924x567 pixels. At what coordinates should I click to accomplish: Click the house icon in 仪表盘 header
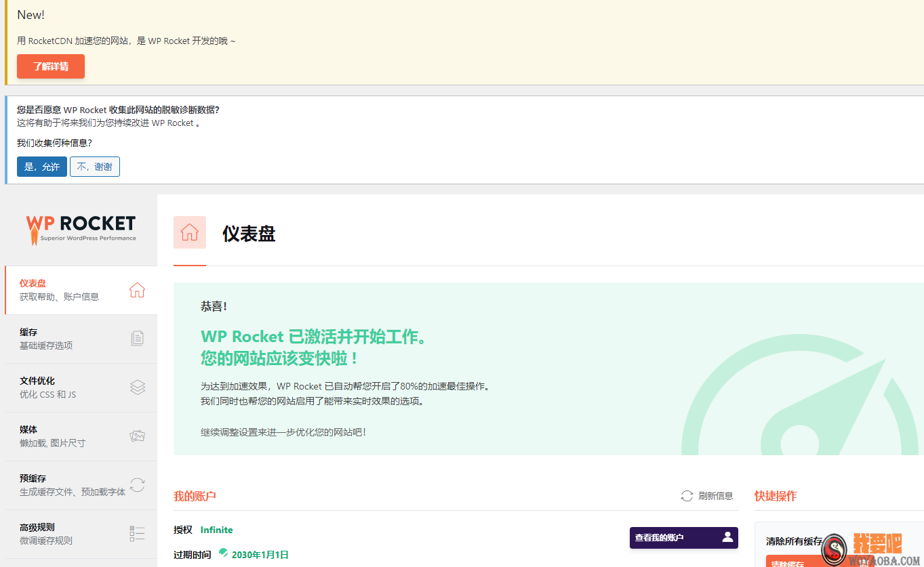tap(190, 232)
